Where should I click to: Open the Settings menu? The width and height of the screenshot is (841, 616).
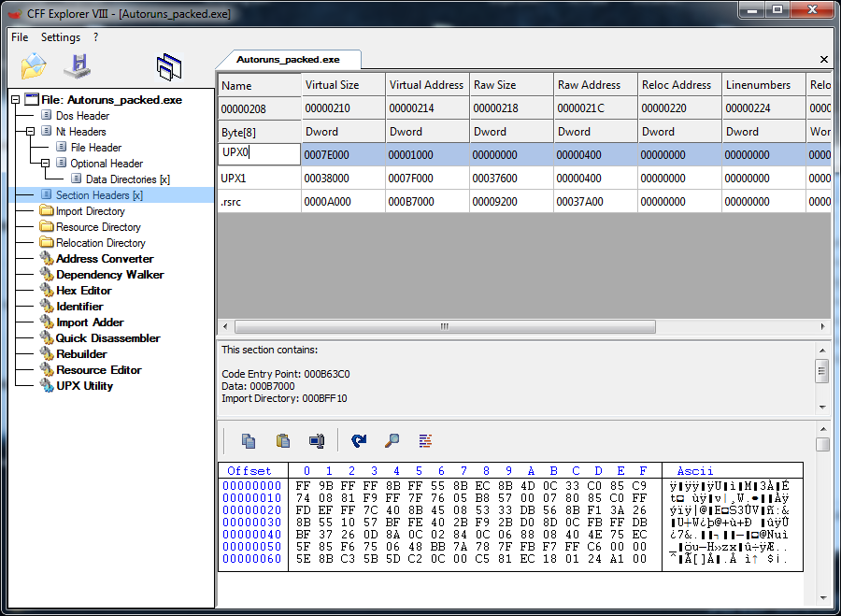tap(61, 37)
